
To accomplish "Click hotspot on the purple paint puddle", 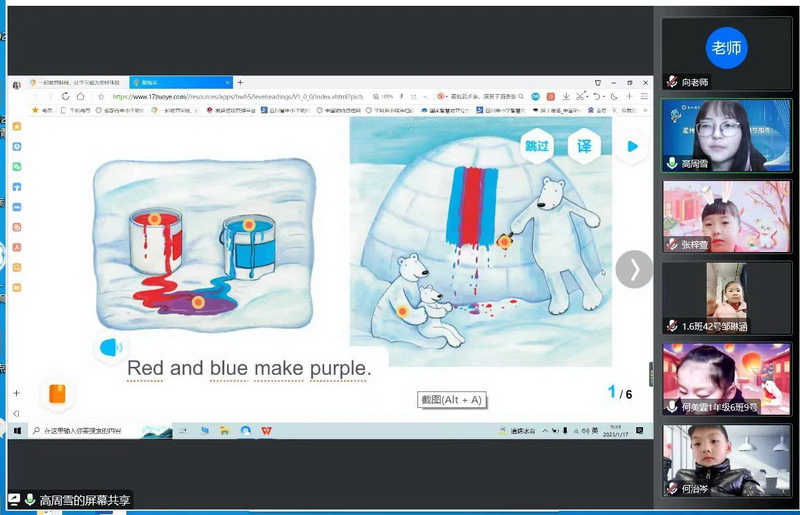I will tap(198, 302).
